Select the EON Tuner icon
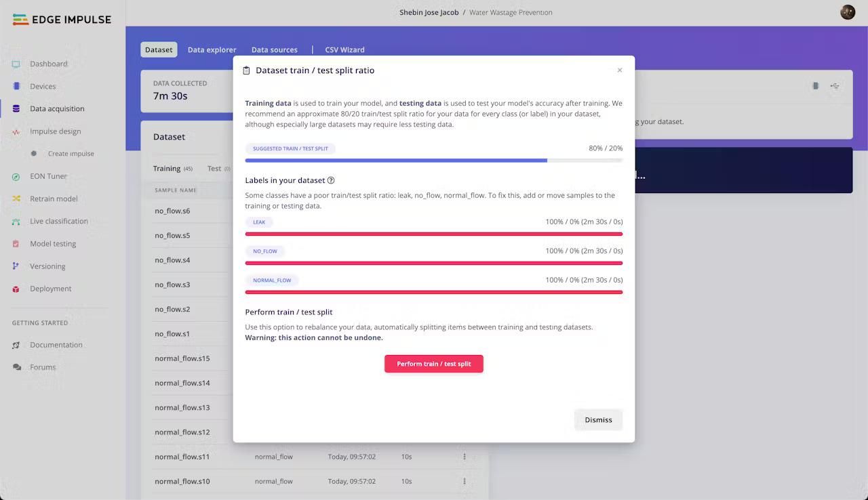The width and height of the screenshot is (868, 500). (x=16, y=177)
